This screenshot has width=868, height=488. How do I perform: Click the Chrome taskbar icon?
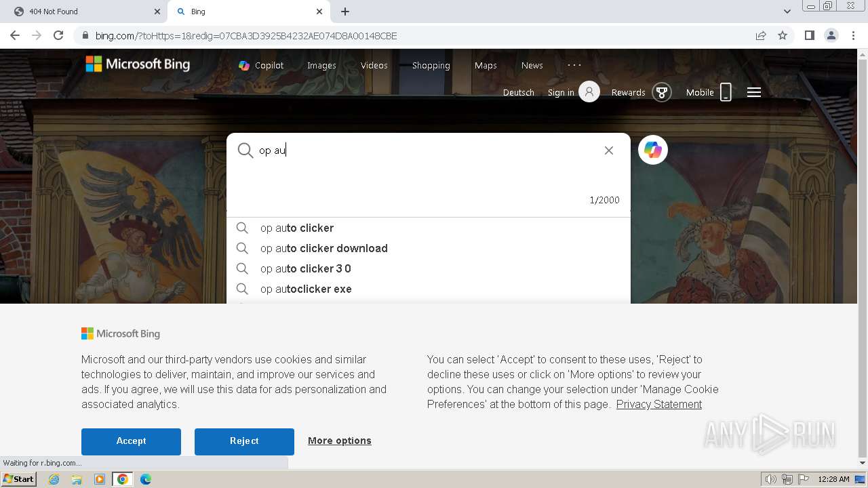[x=123, y=479]
